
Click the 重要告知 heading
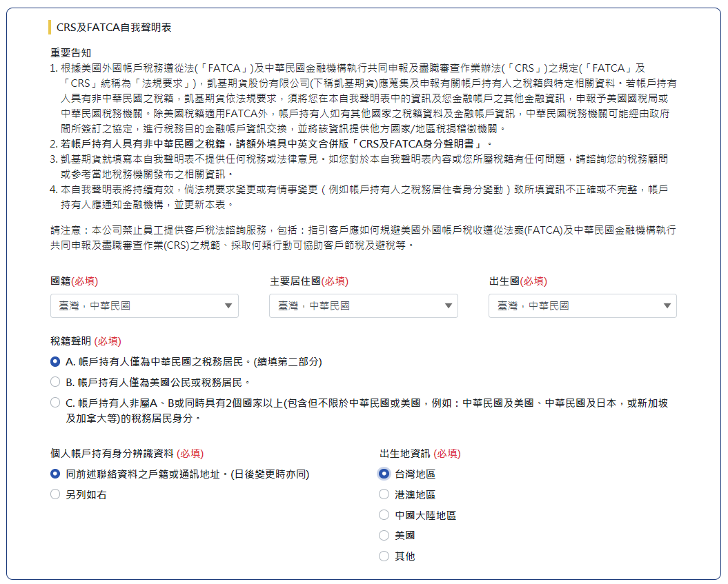pyautogui.click(x=71, y=53)
